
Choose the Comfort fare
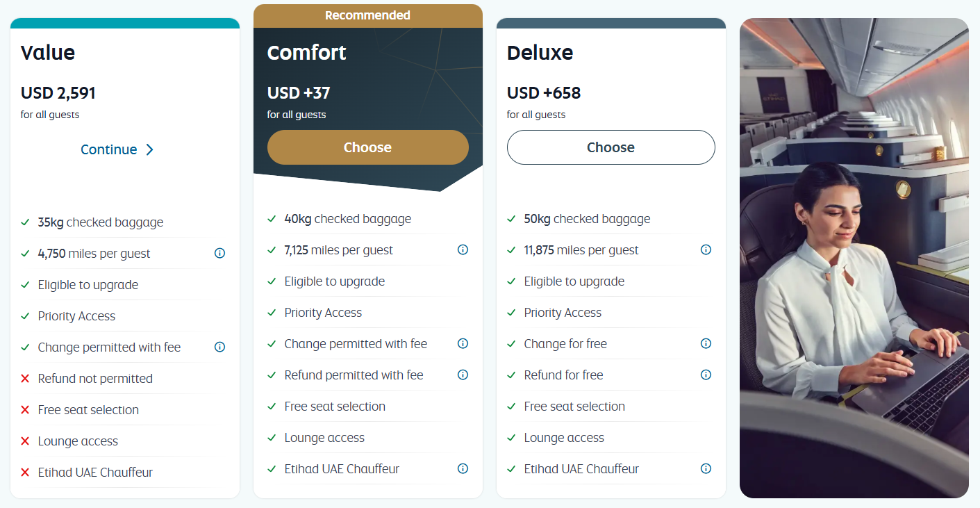pos(367,147)
